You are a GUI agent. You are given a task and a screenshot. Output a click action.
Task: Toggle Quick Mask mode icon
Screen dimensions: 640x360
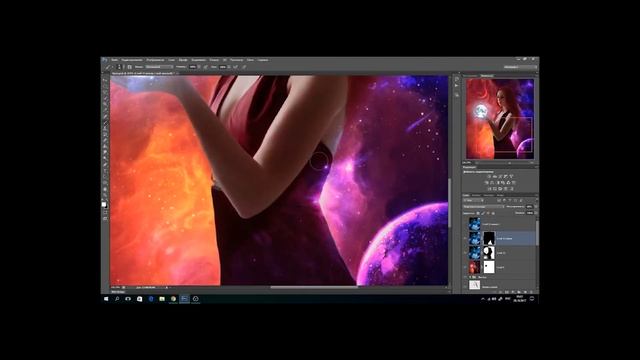[x=105, y=212]
